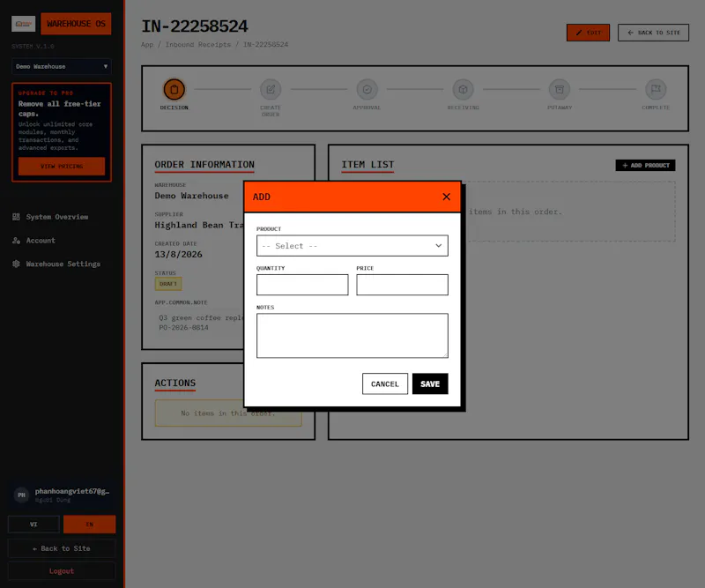Viewport: 705px width, 588px height.
Task: Click the Inbound Receipts breadcrumb
Action: (x=197, y=45)
